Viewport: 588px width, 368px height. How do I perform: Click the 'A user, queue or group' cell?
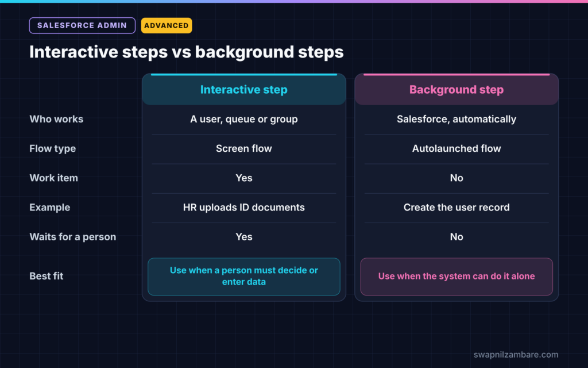[x=243, y=119]
